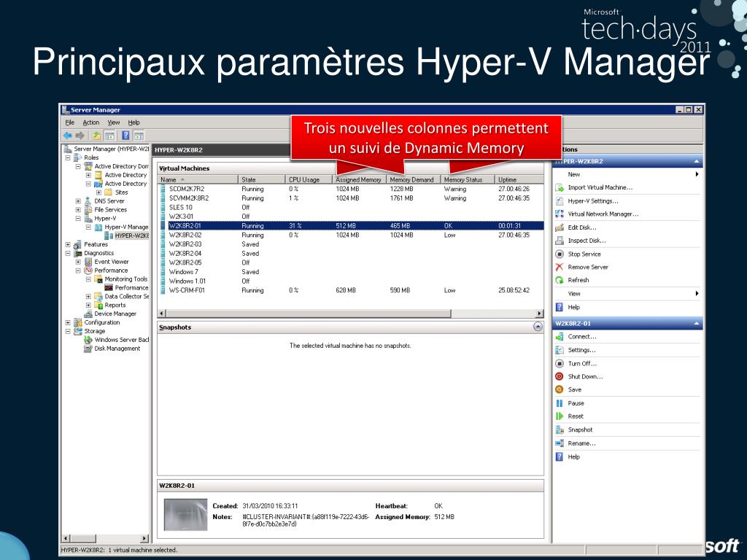Select the WS-CRM-F01 virtual machine
747x560 pixels.
[351, 290]
